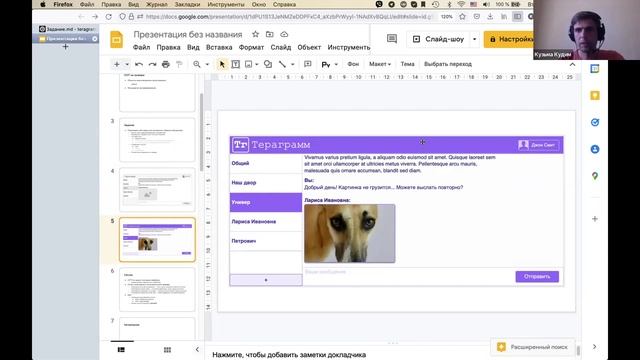
Task: Click the Фон background button
Action: [353, 64]
